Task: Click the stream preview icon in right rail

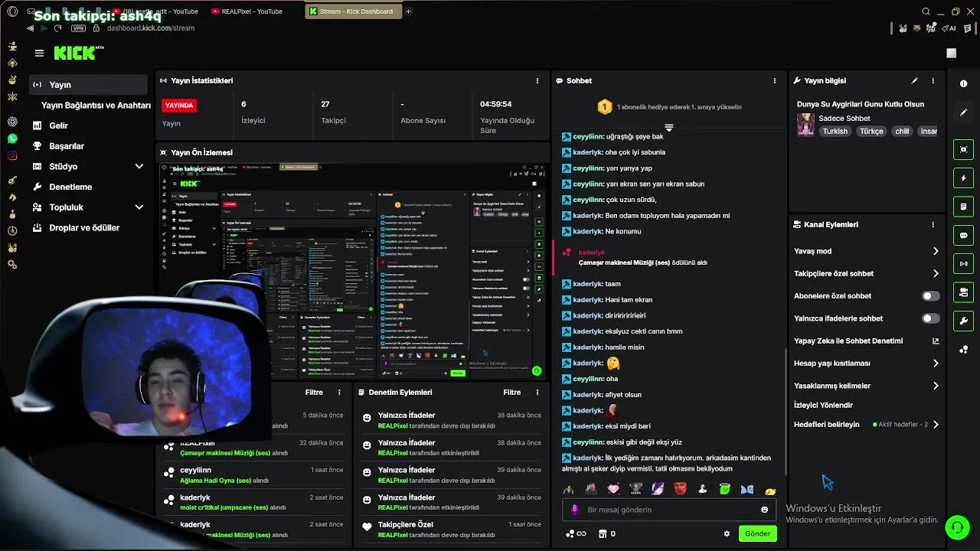Action: click(x=963, y=149)
